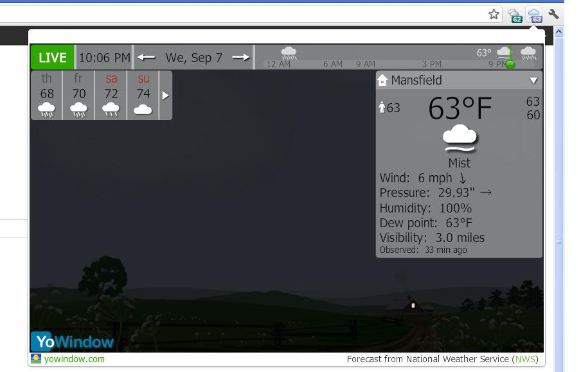This screenshot has width=578, height=372.
Task: Click the bookmark star icon
Action: pos(494,14)
